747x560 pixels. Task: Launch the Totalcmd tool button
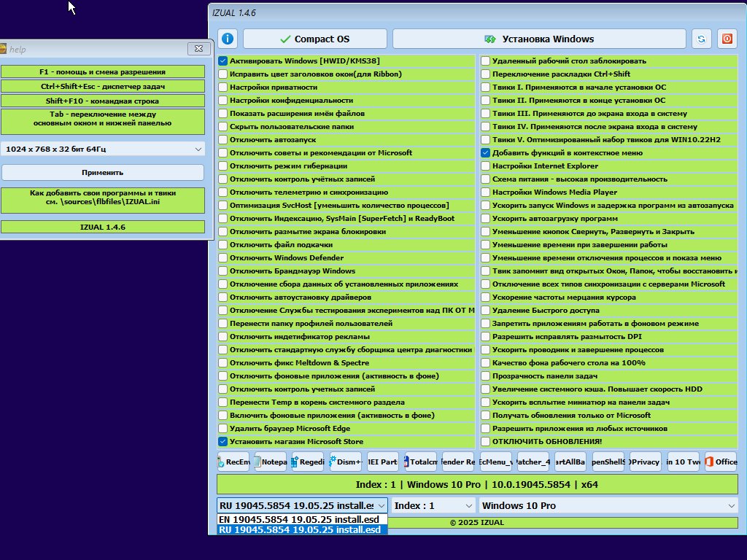pos(421,462)
